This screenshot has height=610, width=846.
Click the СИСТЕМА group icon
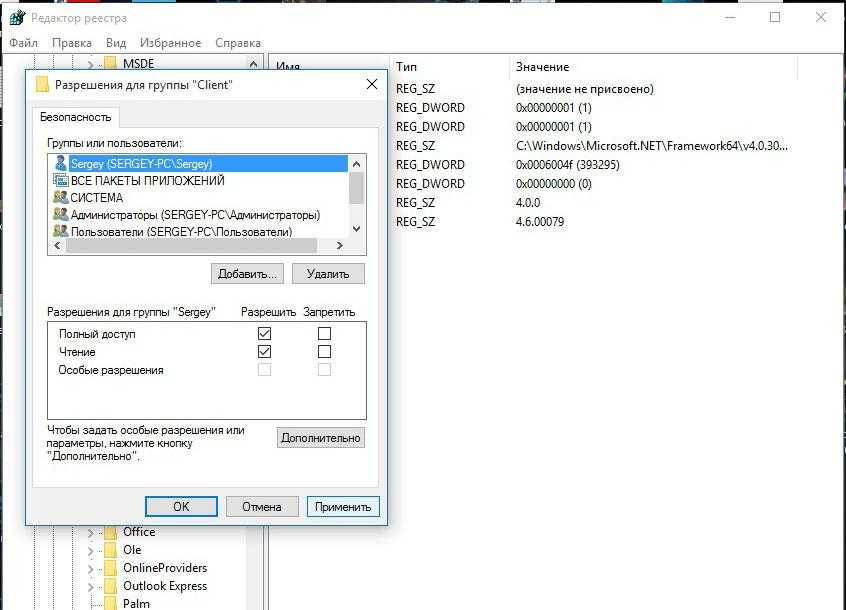[61, 197]
